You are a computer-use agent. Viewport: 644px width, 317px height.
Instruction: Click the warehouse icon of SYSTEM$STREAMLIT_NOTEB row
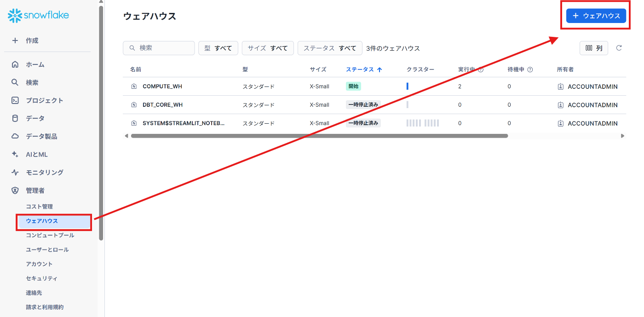(x=134, y=123)
